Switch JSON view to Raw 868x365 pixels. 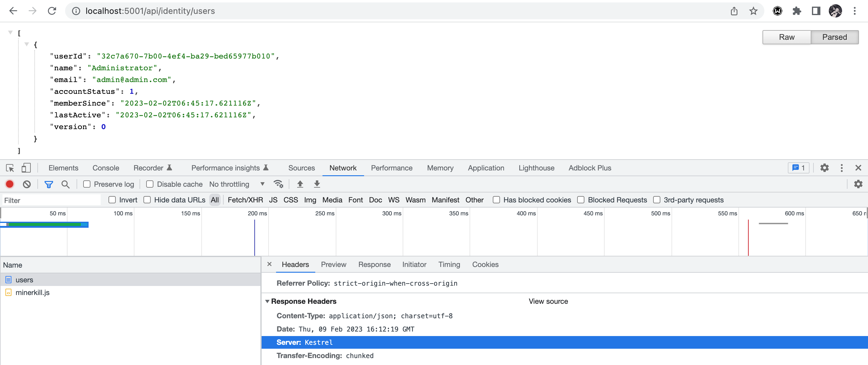click(x=786, y=37)
